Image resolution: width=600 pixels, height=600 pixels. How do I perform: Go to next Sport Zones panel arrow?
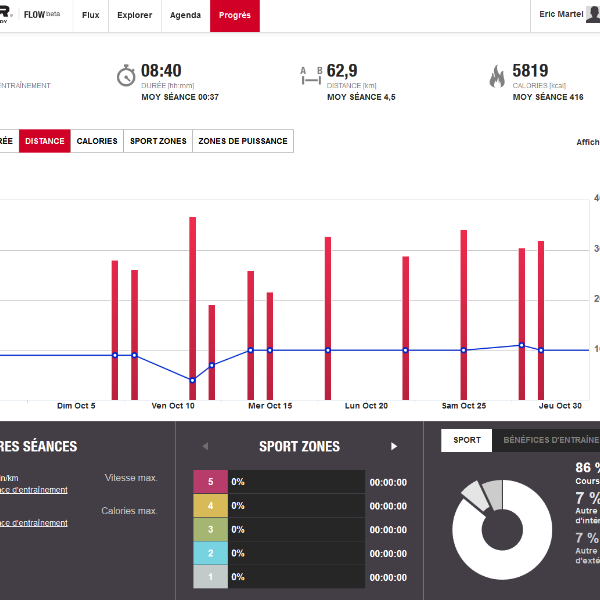coord(394,446)
